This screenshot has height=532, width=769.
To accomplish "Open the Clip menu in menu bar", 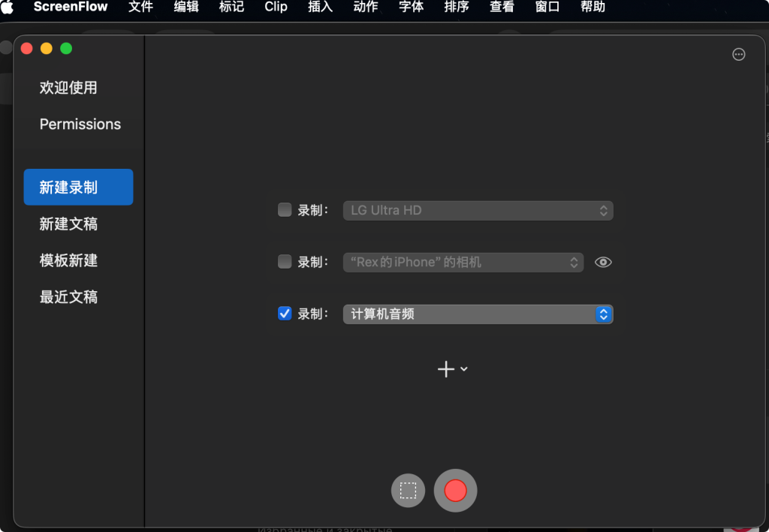I will [276, 7].
